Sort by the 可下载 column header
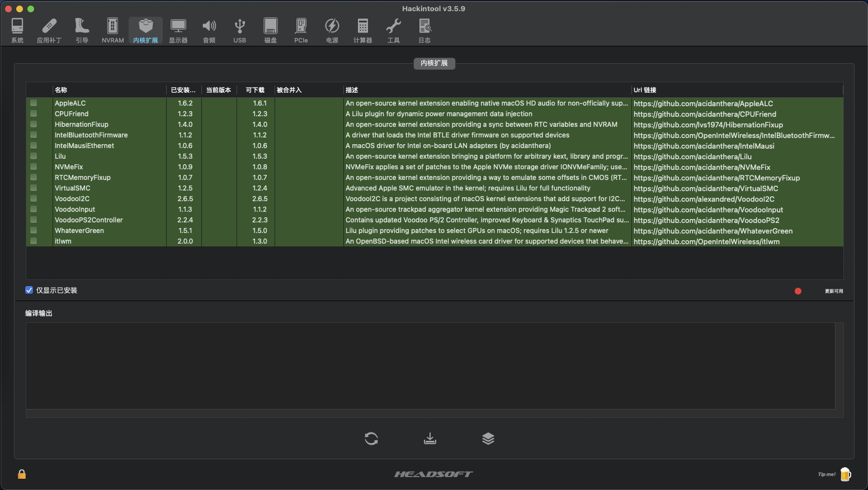The height and width of the screenshot is (490, 868). coord(255,90)
